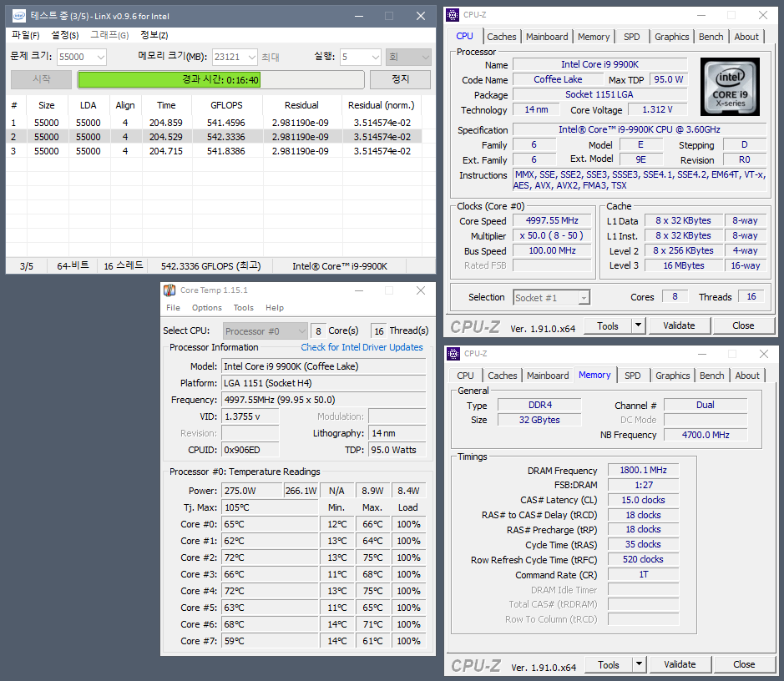Expand the Select CPU Processor #0 dropdown
This screenshot has height=681, width=784.
pyautogui.click(x=265, y=331)
